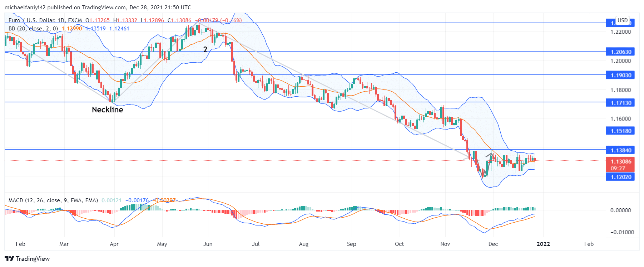Click the BB lower value 1.12461
Image resolution: width=644 pixels, height=267 pixels.
click(119, 29)
